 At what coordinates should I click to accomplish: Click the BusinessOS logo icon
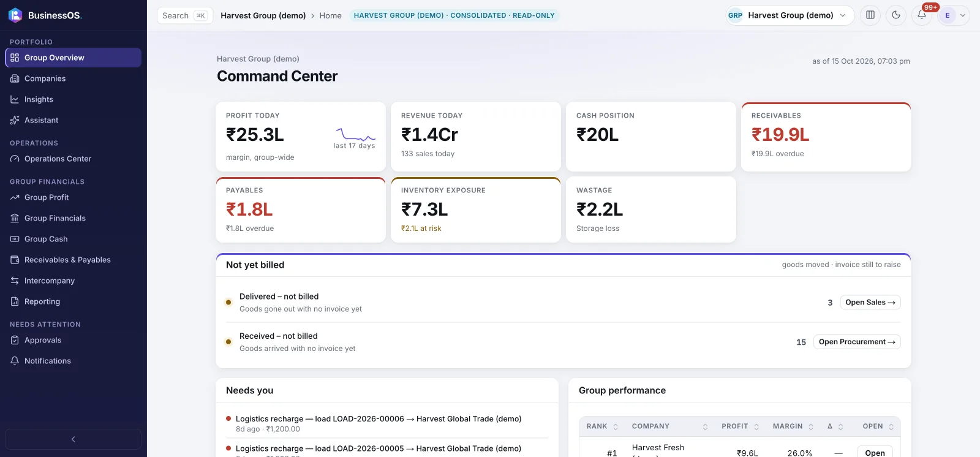pos(15,15)
